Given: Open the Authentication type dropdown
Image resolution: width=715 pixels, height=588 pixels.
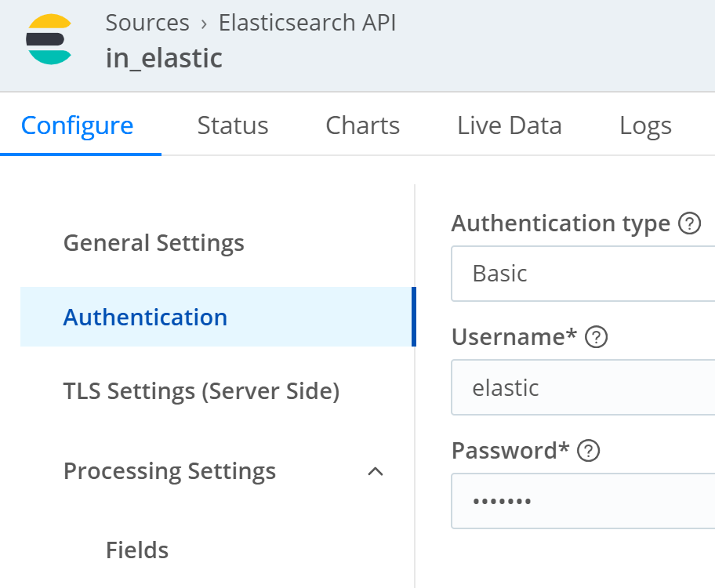Looking at the screenshot, I should tap(583, 274).
